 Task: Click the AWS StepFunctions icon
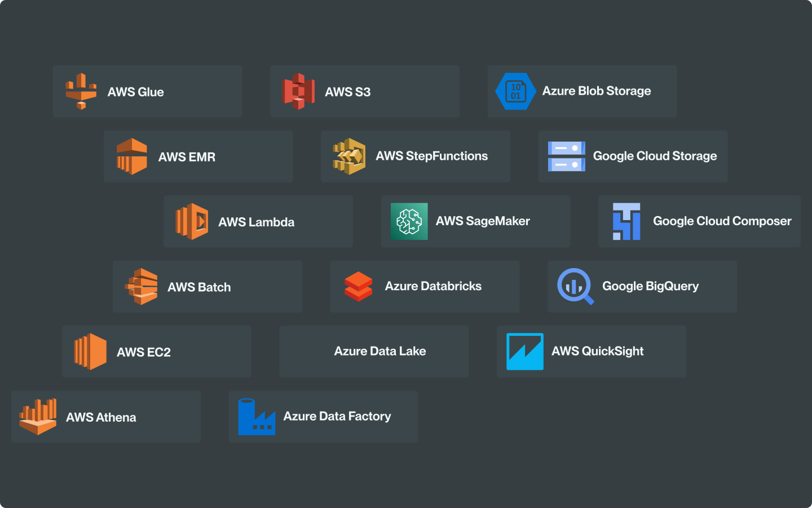pos(348,156)
